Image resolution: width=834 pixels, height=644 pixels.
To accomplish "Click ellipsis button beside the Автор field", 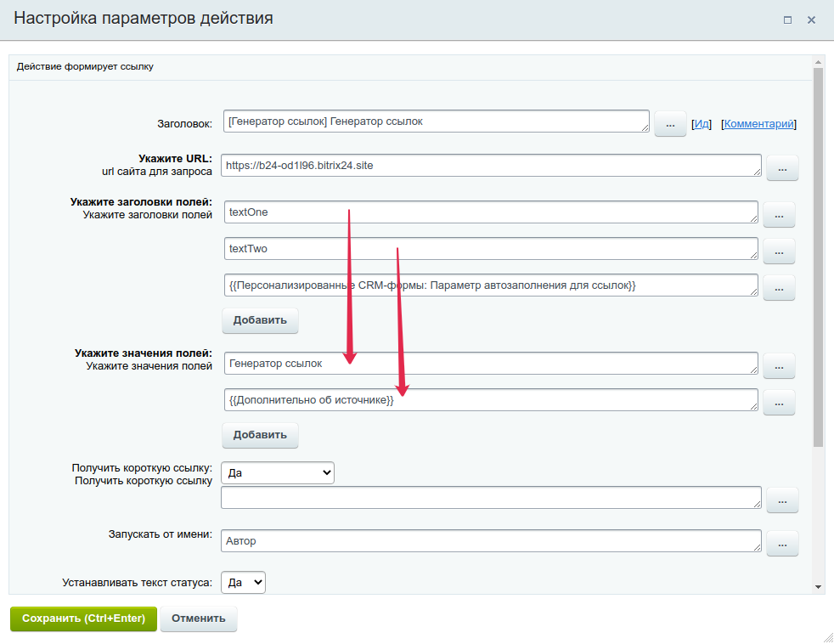I will [x=782, y=543].
